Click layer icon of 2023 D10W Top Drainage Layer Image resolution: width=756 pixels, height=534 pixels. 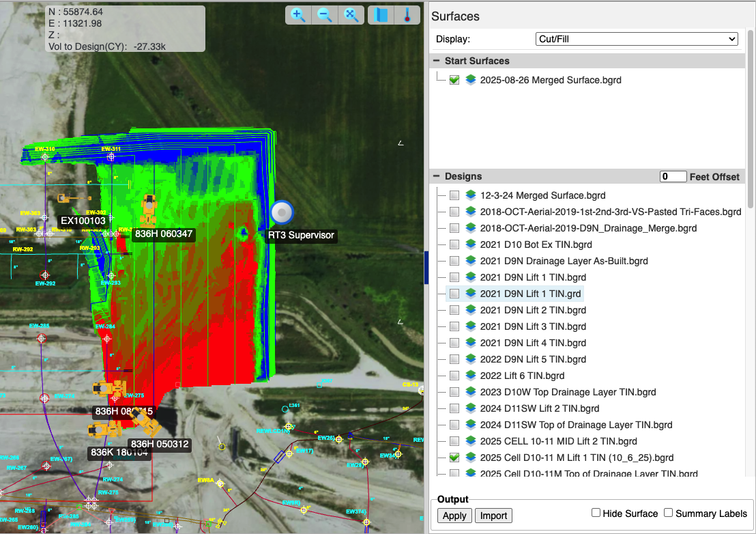[471, 392]
